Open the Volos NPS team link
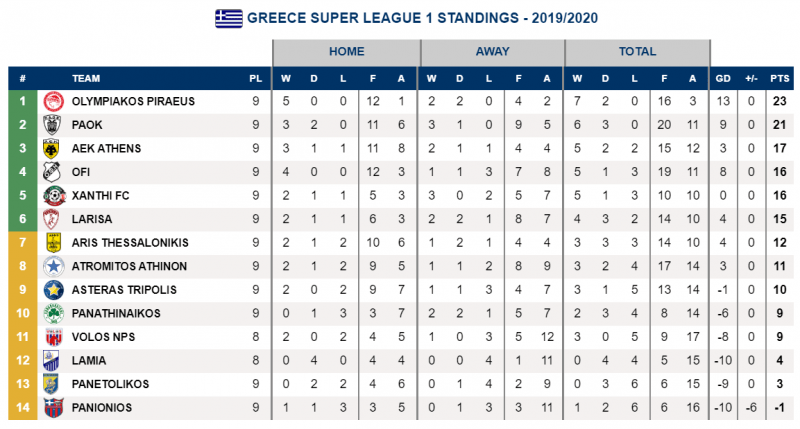This screenshot has height=429, width=800. tap(104, 337)
